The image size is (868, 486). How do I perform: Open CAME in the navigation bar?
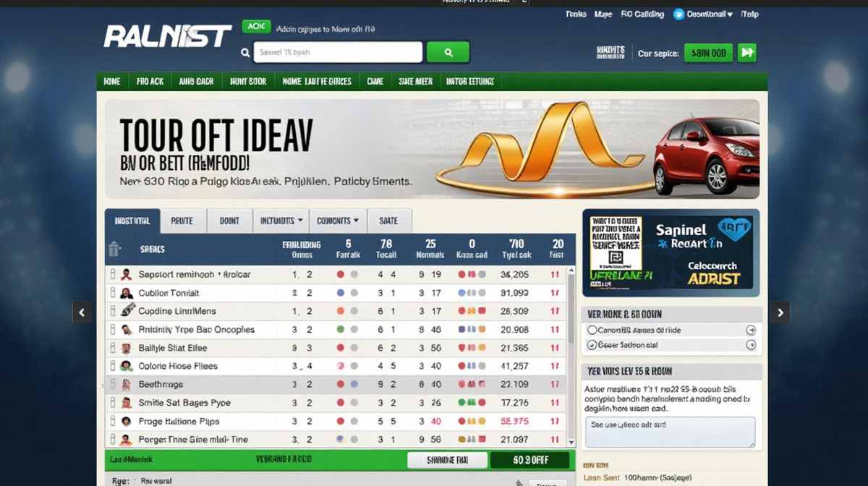pos(375,82)
